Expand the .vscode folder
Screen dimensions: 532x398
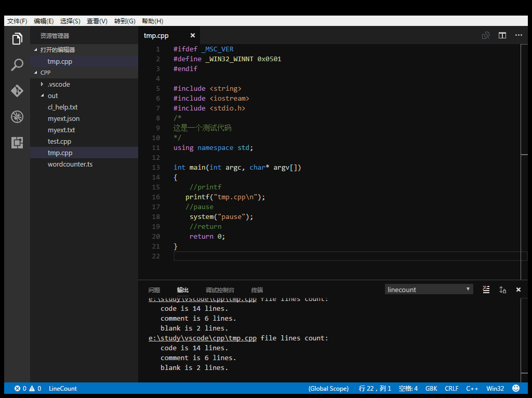(42, 84)
